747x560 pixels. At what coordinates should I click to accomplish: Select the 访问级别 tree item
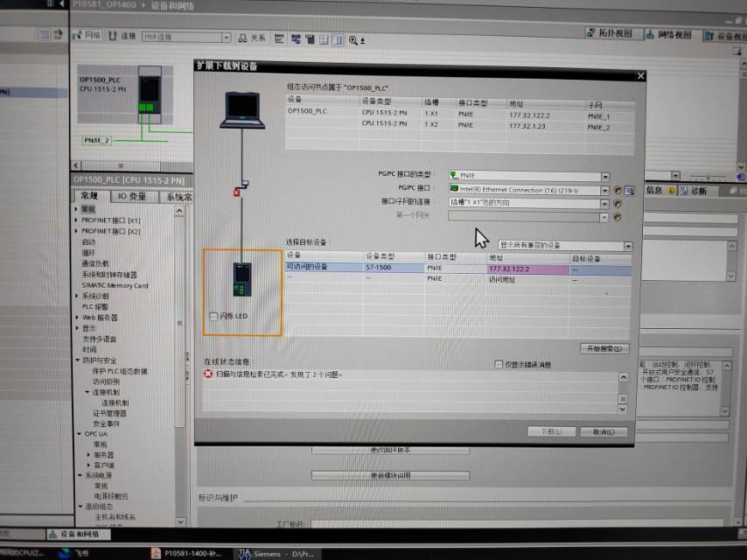(x=106, y=381)
